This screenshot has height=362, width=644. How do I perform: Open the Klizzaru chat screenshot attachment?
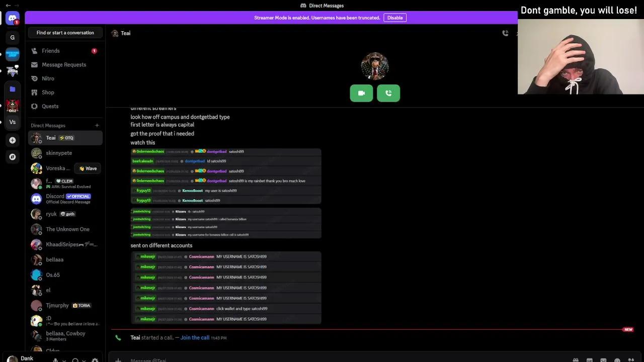tap(226, 223)
